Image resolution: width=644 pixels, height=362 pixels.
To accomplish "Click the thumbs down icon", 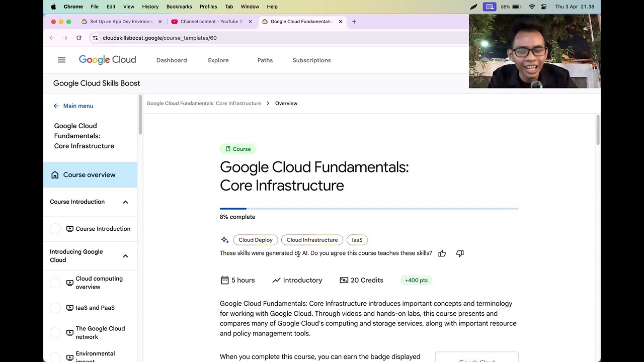I will click(460, 253).
